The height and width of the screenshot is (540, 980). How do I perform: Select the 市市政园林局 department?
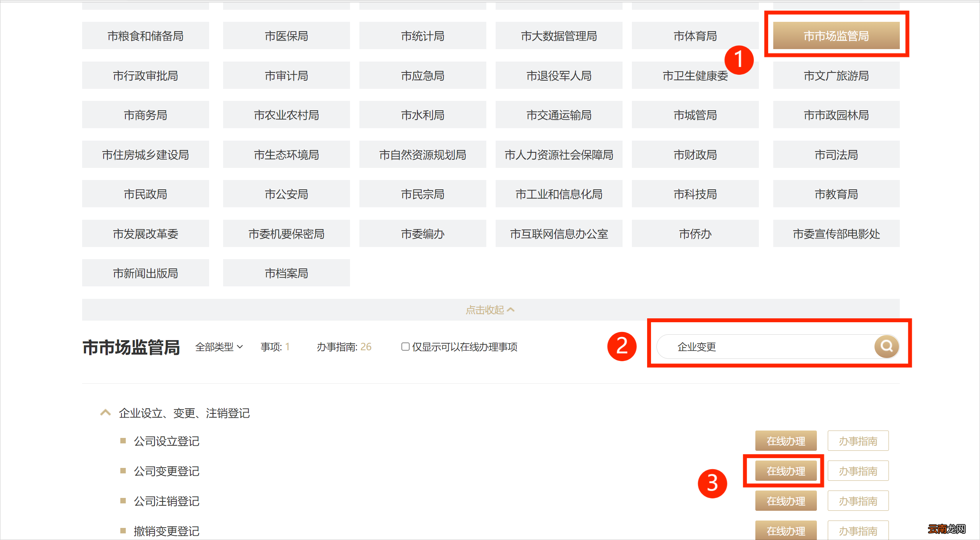tap(836, 115)
